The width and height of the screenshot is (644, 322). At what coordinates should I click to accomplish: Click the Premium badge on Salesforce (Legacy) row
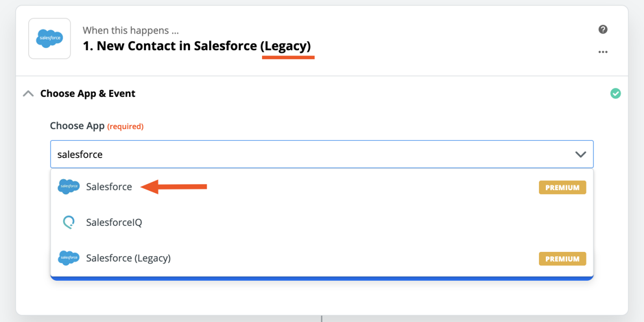562,259
